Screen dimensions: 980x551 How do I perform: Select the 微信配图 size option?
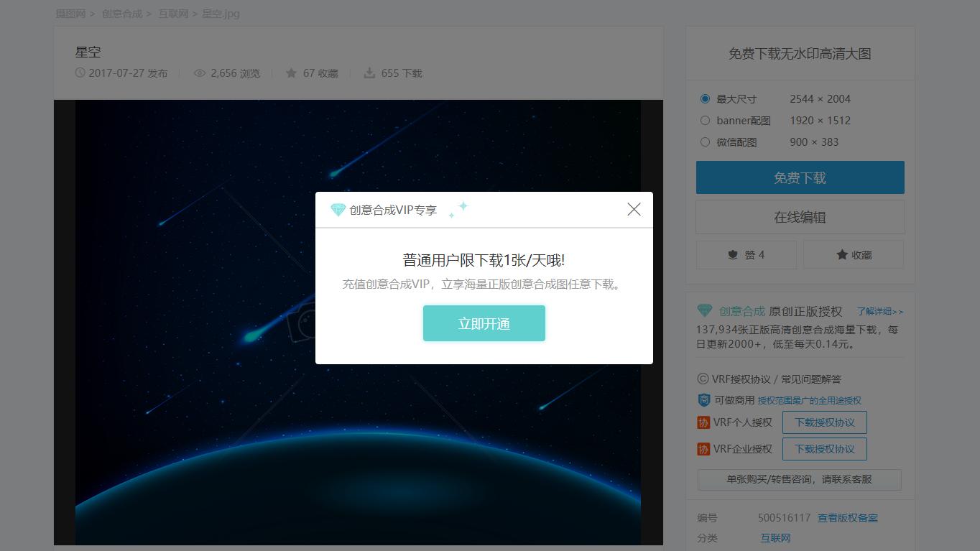click(705, 142)
